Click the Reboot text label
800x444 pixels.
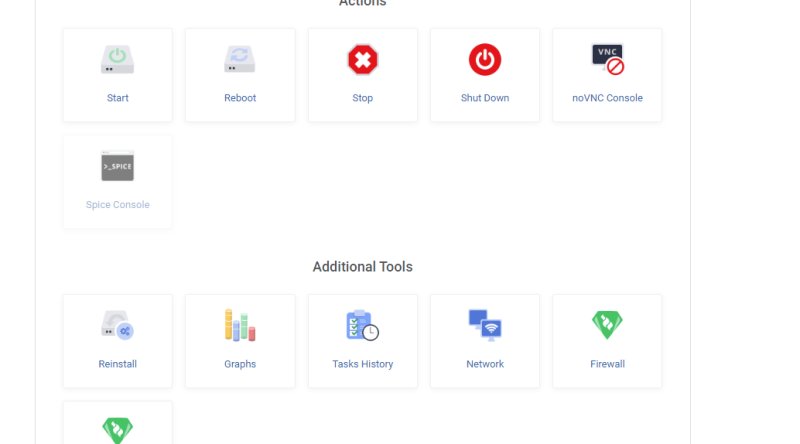240,98
